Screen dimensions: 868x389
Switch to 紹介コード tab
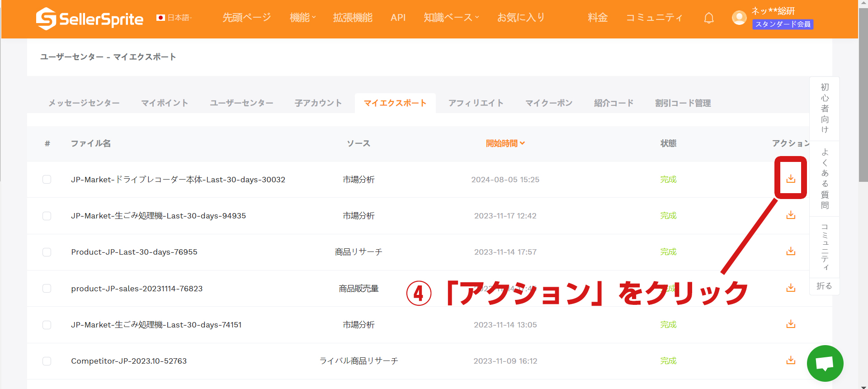(x=613, y=103)
